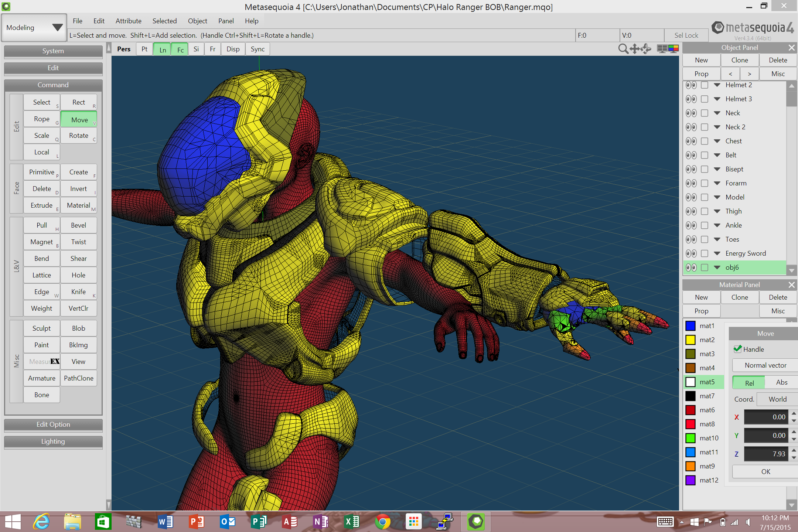Screen dimensions: 798x532
Task: Click Normal vector in Move panel
Action: pos(765,365)
